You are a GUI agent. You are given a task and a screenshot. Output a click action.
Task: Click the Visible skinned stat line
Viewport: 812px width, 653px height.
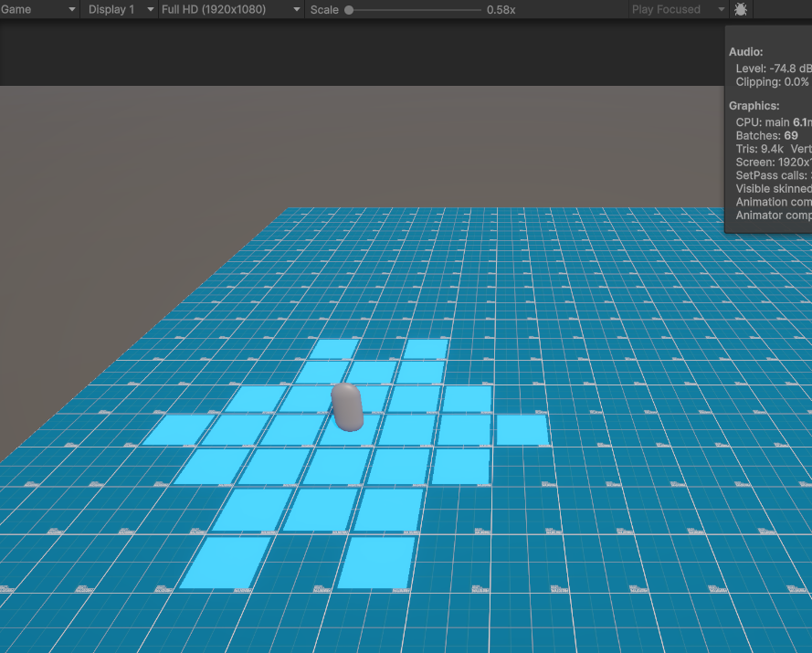click(774, 188)
